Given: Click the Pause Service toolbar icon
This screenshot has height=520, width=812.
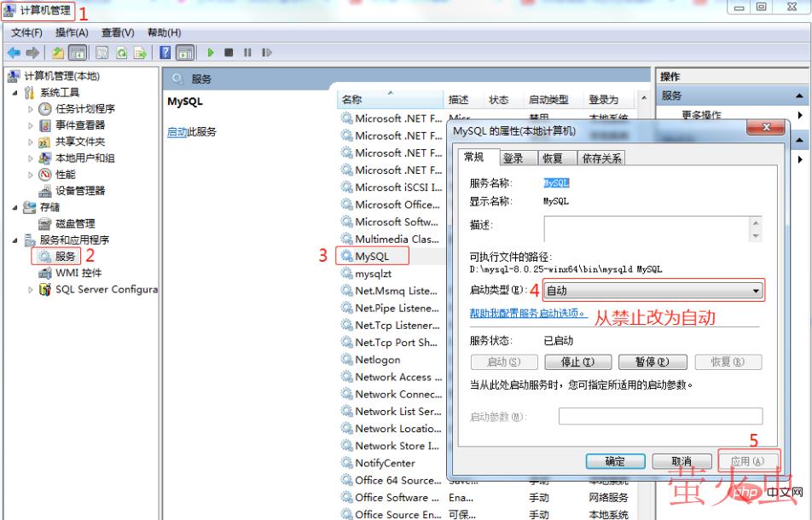Looking at the screenshot, I should (x=247, y=53).
